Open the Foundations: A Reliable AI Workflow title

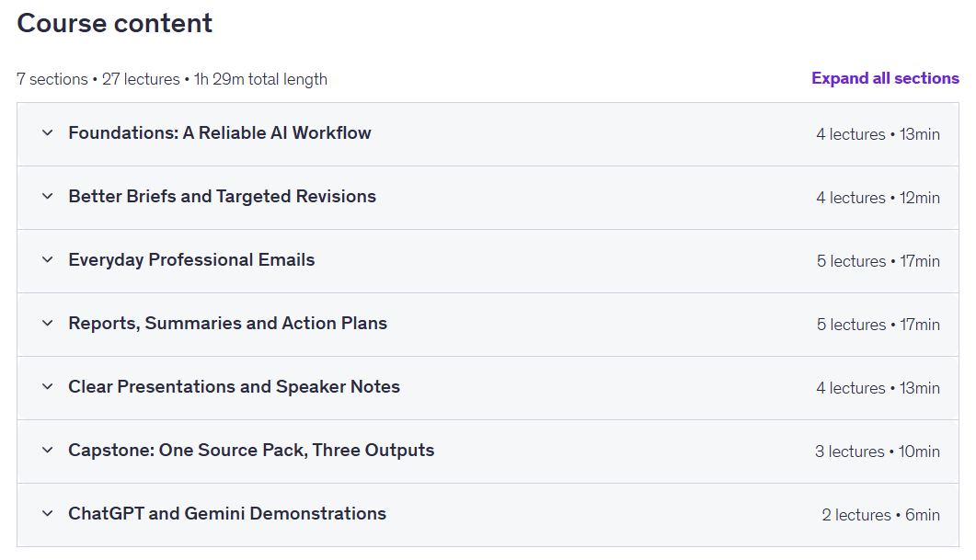tap(220, 133)
